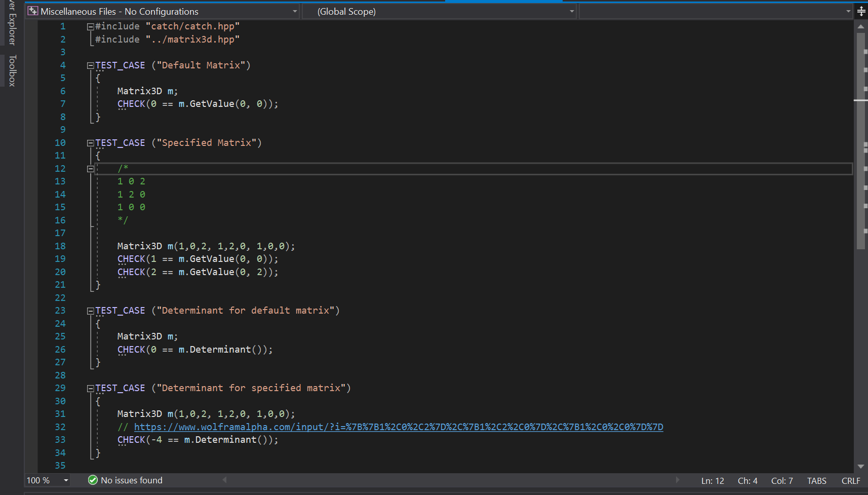Click the "Ln: 12" line indicator
Screen dimensions: 868x495
[713, 481]
